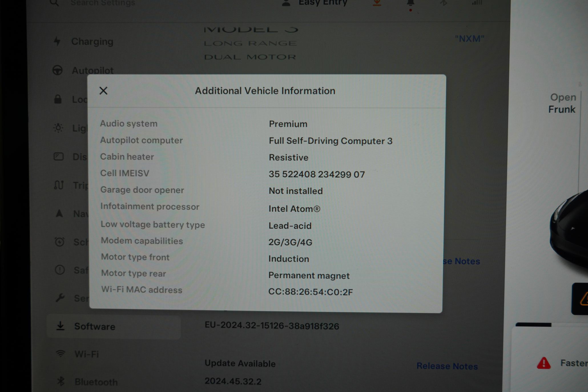Open the Wi-Fi settings menu
This screenshot has width=588, height=392.
click(86, 354)
